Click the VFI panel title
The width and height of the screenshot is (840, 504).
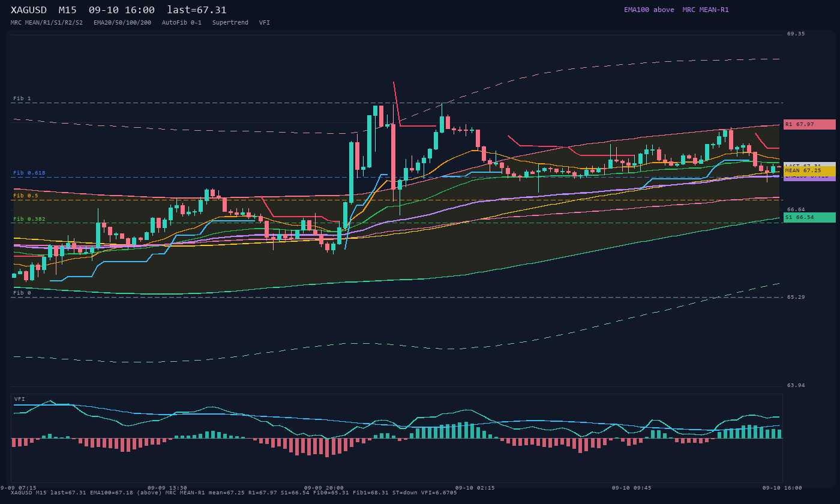[20, 399]
